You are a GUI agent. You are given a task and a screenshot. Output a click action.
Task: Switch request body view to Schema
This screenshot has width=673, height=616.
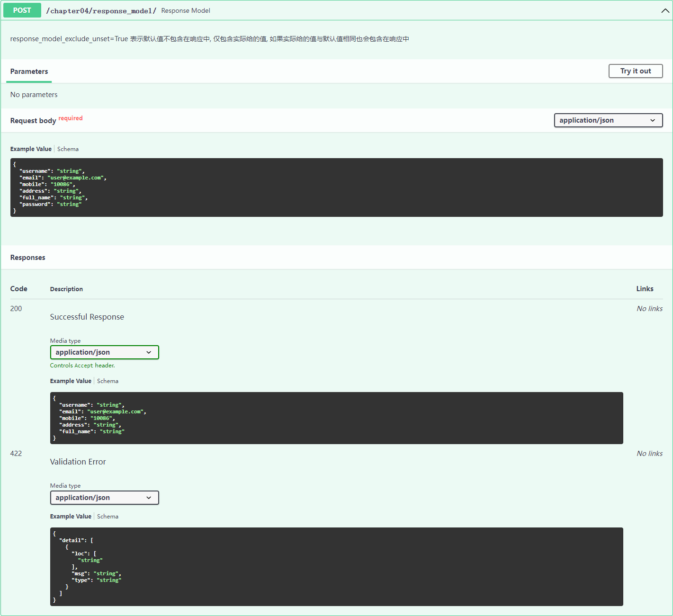pos(68,149)
